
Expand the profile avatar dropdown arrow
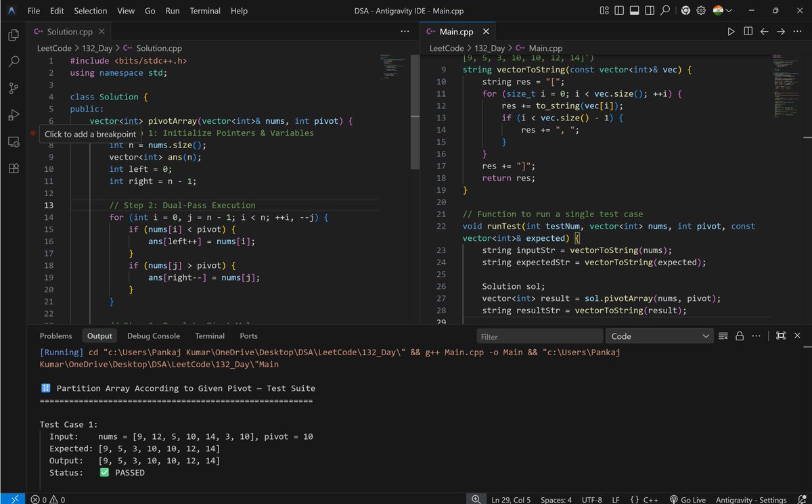(729, 11)
